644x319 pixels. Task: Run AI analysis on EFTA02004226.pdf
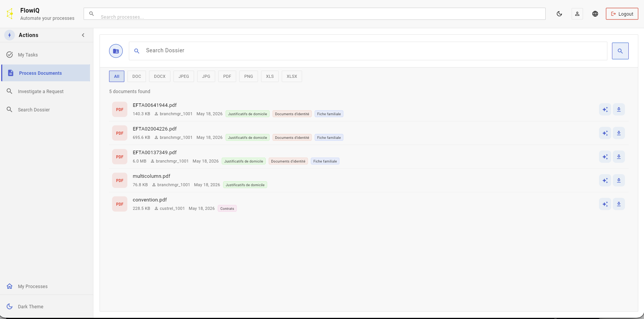tap(605, 133)
